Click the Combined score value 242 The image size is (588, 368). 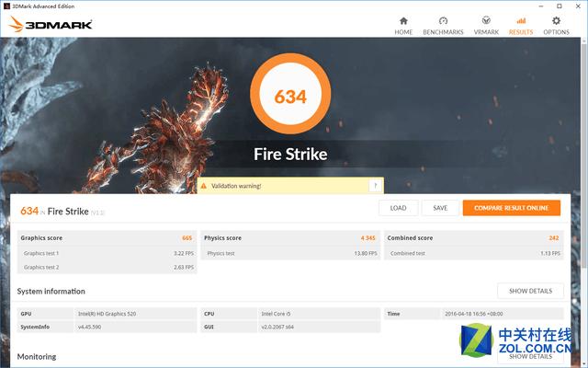tap(553, 238)
